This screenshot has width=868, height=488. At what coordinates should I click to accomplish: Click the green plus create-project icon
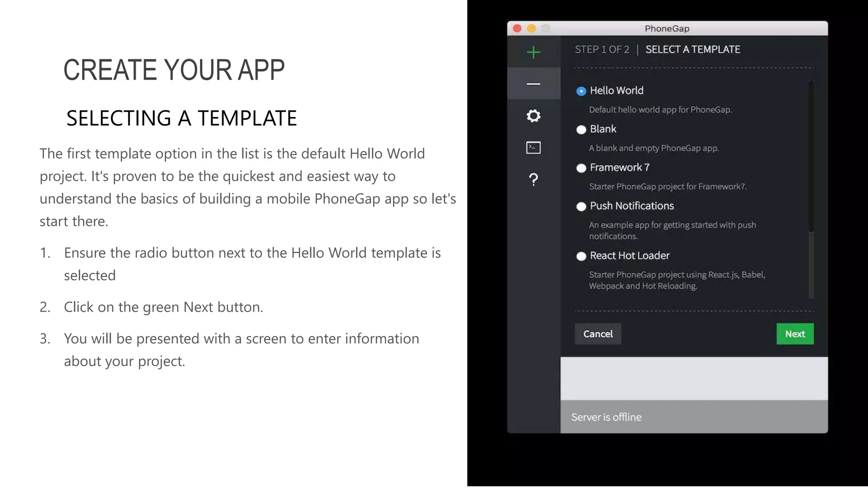[533, 52]
